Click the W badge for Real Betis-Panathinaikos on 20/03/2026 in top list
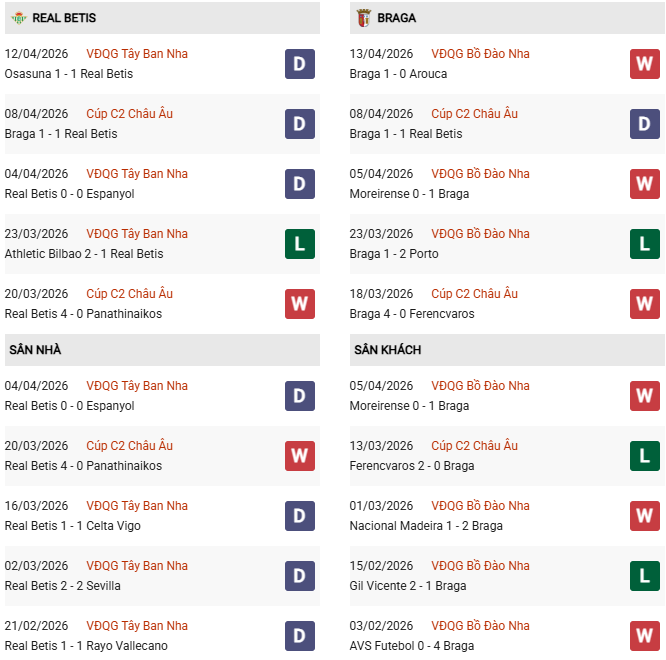Image resolution: width=666 pixels, height=660 pixels. click(x=299, y=304)
